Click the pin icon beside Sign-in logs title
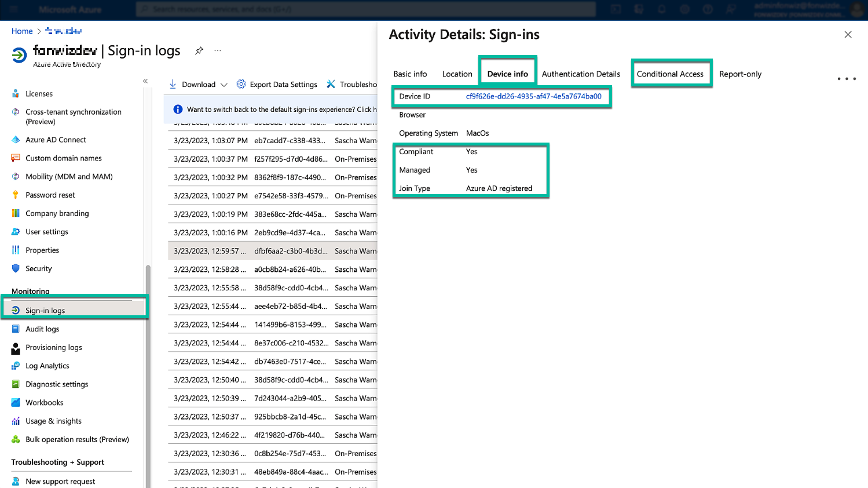This screenshot has height=488, width=868. (x=199, y=51)
